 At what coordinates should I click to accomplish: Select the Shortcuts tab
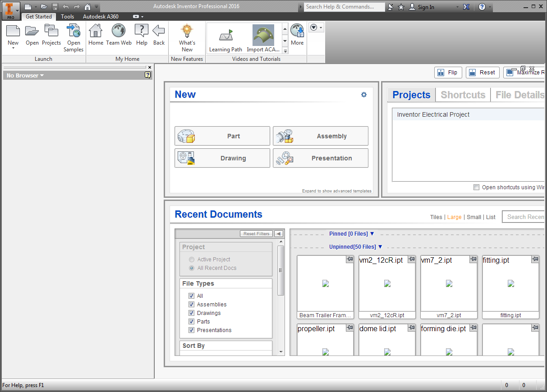point(463,95)
